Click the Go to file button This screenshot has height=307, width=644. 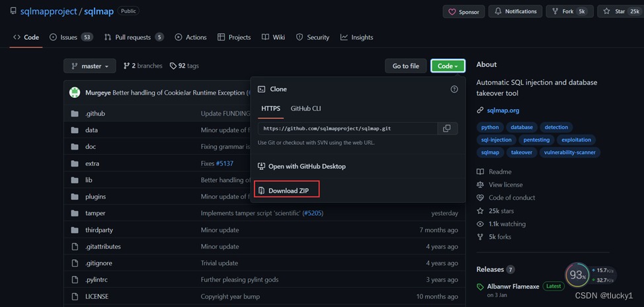tap(406, 66)
